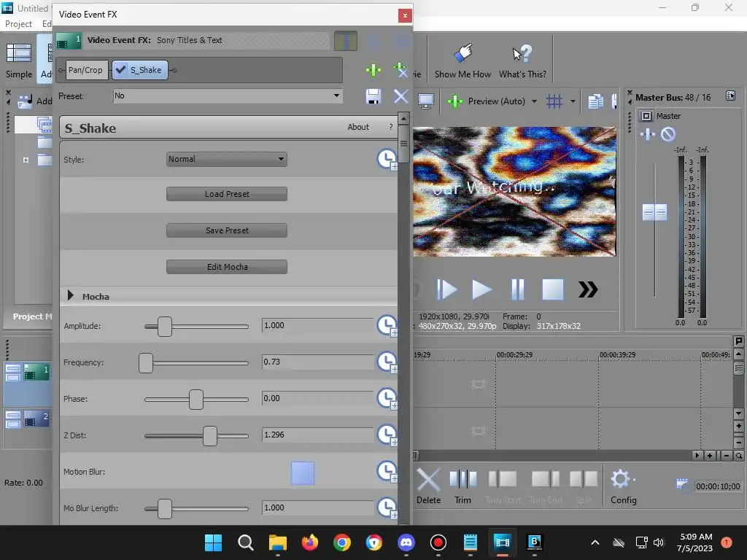
Task: Expand the Mocha section
Action: click(71, 296)
